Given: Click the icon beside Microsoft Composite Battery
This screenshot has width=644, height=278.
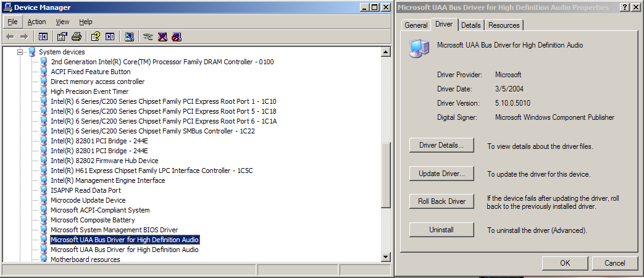Looking at the screenshot, I should click(x=44, y=220).
